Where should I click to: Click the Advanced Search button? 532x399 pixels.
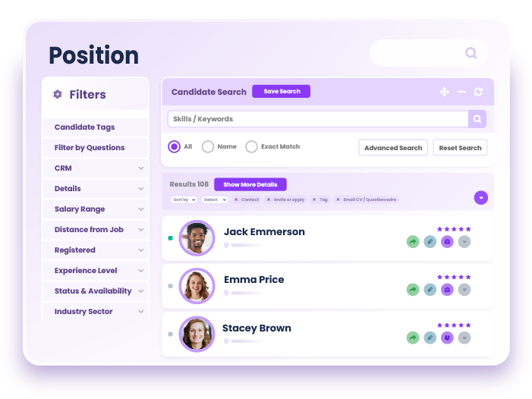pos(393,147)
